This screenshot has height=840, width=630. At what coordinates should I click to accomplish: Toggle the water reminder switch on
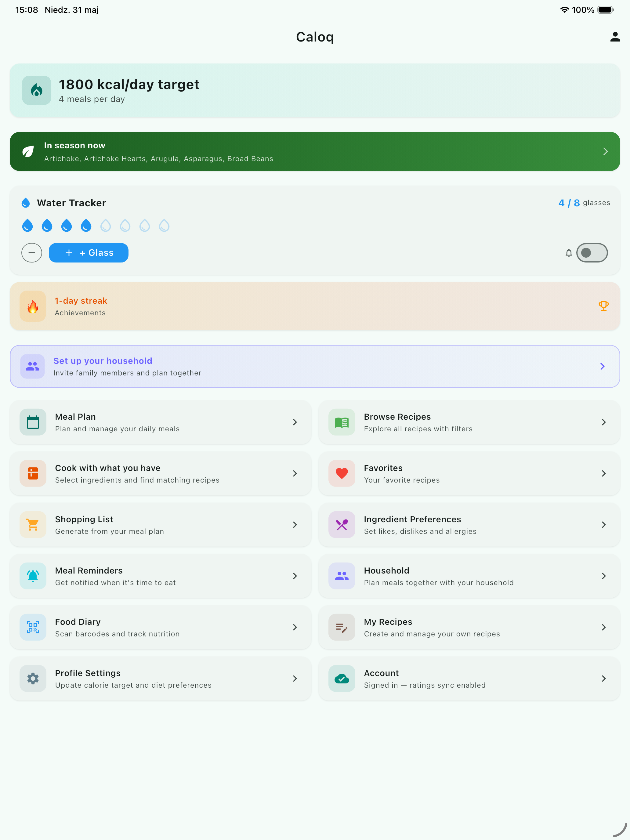[592, 253]
